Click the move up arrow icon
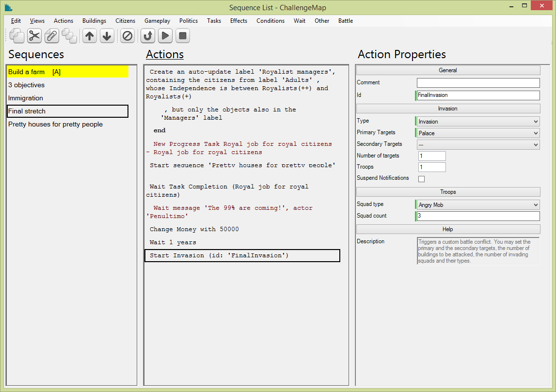The width and height of the screenshot is (556, 392). coord(89,36)
